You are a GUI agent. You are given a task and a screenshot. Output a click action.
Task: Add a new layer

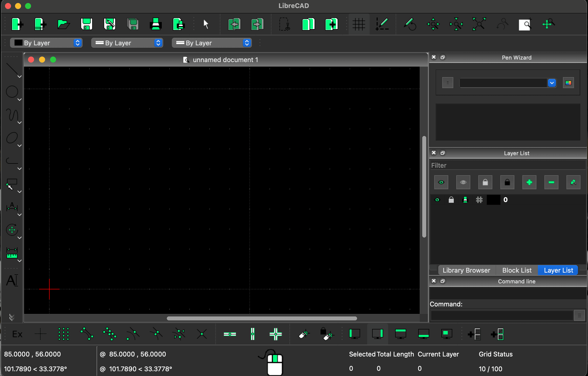[x=529, y=182]
